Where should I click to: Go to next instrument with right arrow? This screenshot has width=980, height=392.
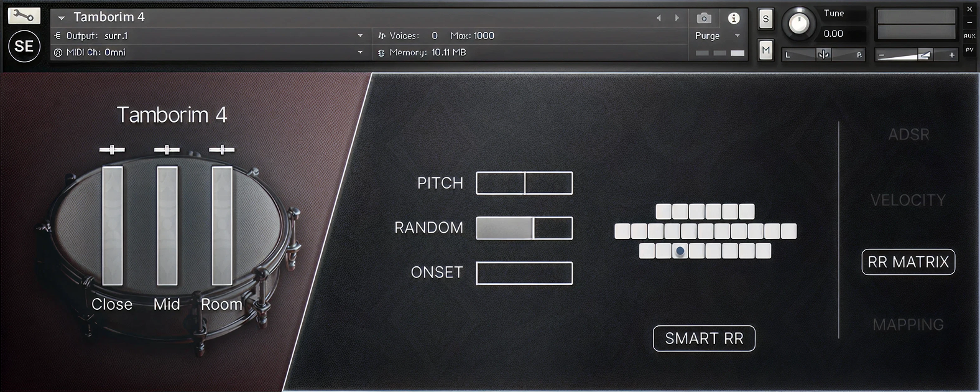click(677, 18)
